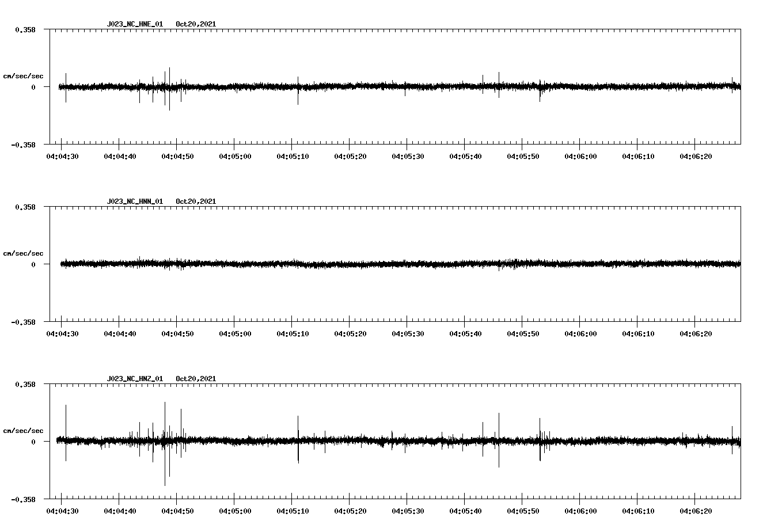Click the 0.358 upper limit on HNN axis
Image resolution: width=782 pixels, height=532 pixels.
(25, 207)
